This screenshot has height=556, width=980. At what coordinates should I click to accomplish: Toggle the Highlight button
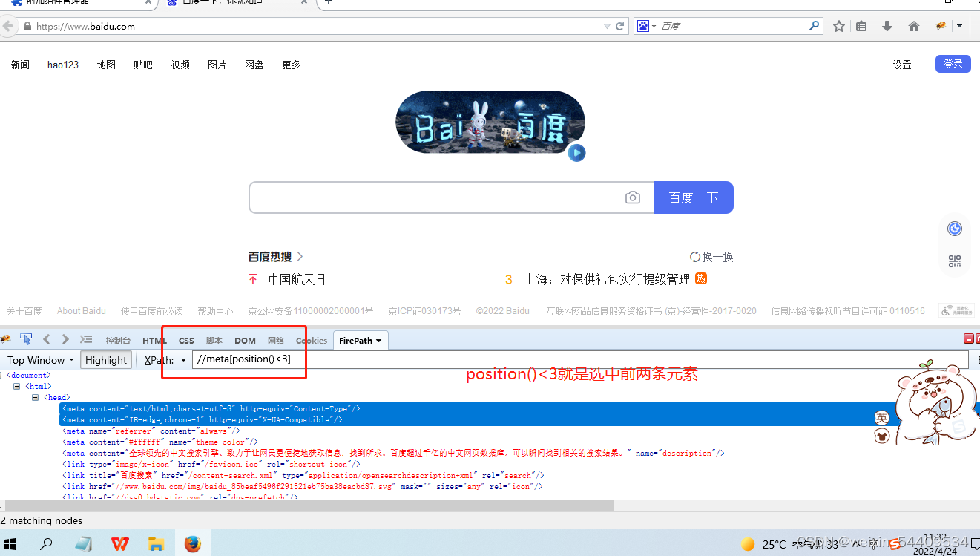point(106,360)
